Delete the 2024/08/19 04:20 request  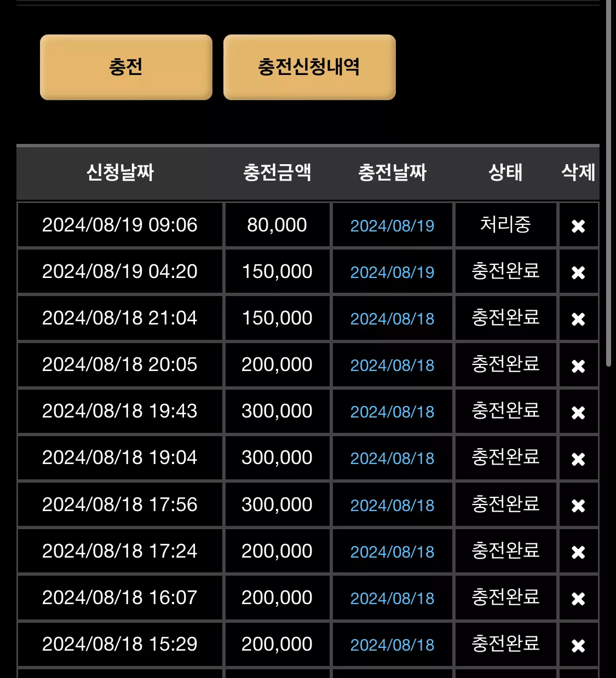coord(578,273)
